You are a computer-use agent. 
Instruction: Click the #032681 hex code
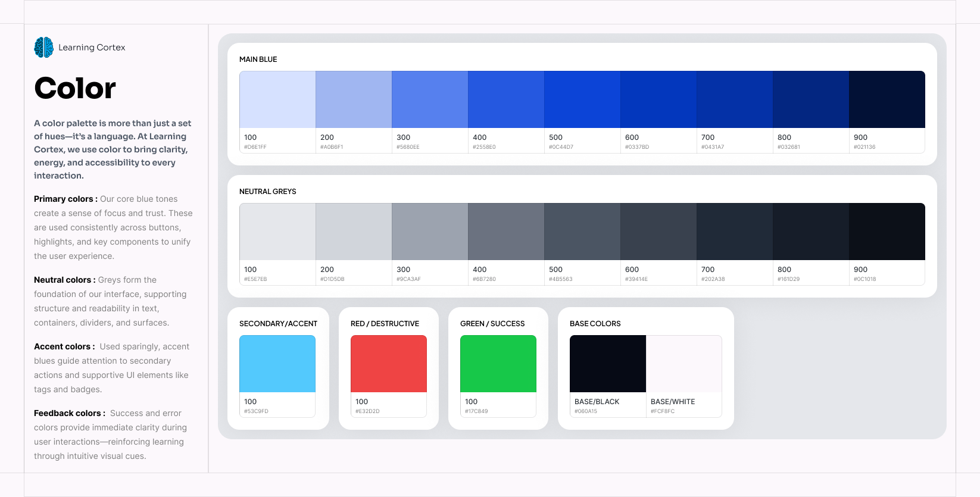tap(789, 147)
